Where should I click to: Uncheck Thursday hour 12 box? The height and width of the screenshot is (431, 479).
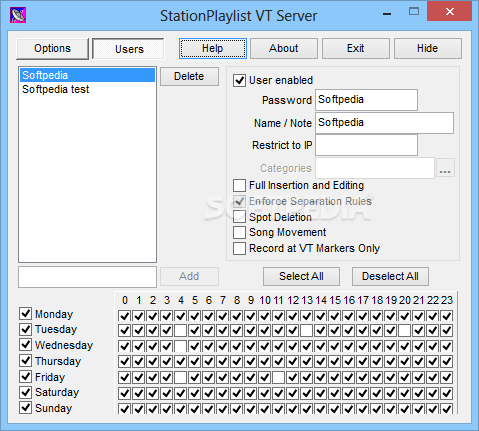[292, 361]
